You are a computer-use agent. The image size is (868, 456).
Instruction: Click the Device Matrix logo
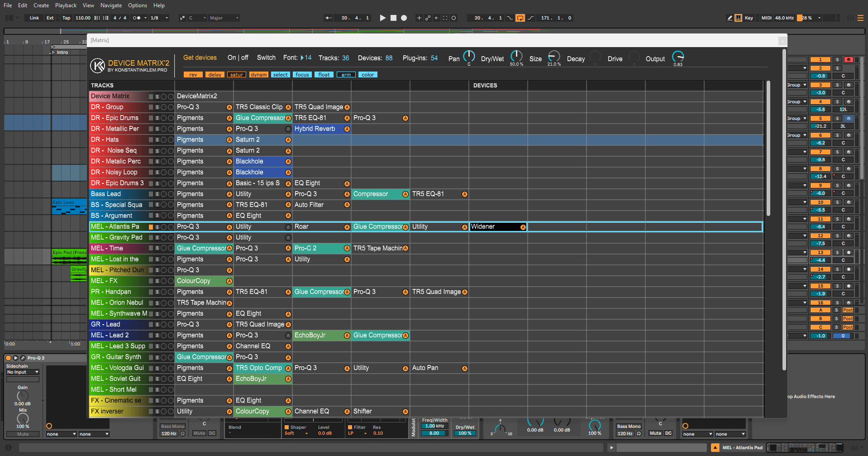coord(97,66)
